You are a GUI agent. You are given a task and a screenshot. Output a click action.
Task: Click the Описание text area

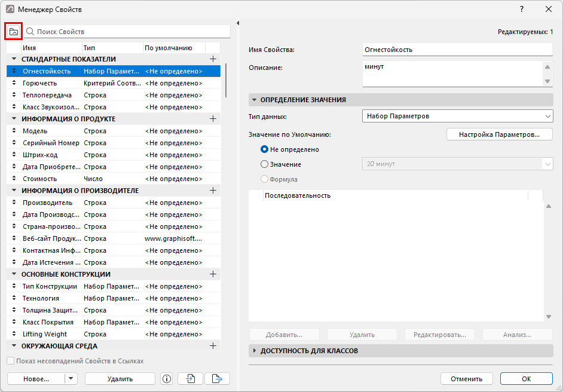coord(453,74)
